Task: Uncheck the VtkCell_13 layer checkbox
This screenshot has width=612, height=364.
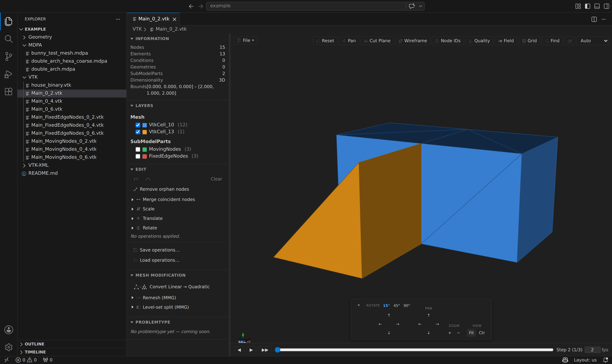Action: click(x=138, y=132)
